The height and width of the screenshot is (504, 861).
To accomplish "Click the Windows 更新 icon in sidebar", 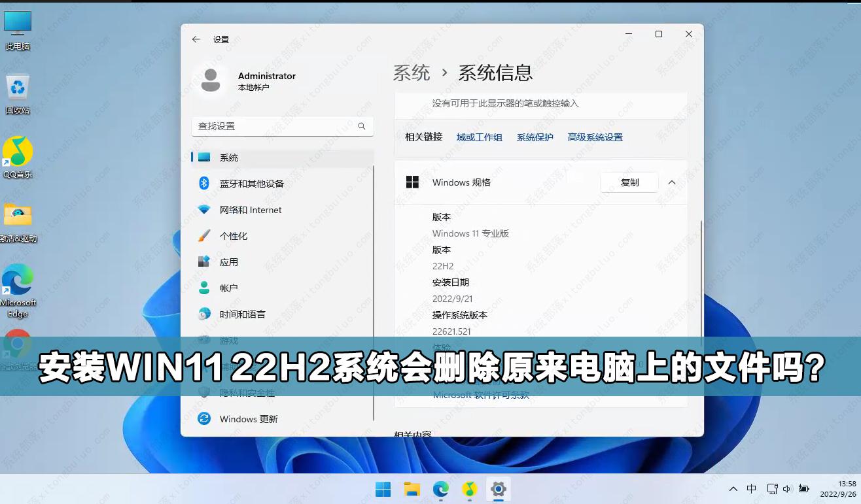I will tap(205, 418).
